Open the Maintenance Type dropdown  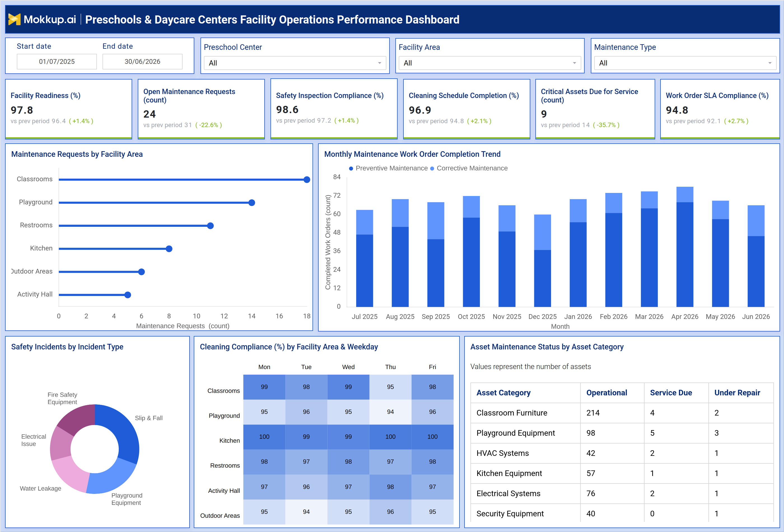click(685, 63)
